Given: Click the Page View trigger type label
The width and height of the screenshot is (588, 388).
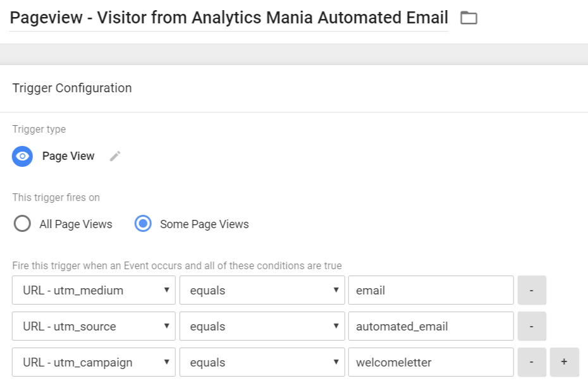Looking at the screenshot, I should click(x=68, y=156).
